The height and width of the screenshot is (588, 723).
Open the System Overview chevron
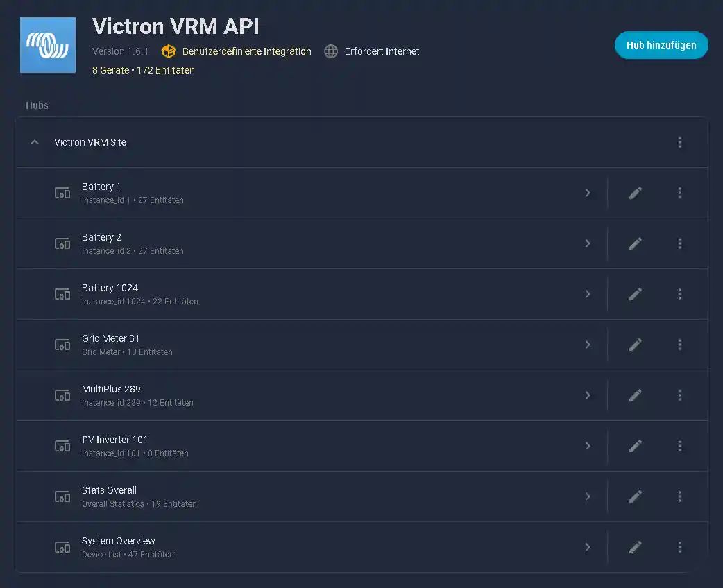588,548
